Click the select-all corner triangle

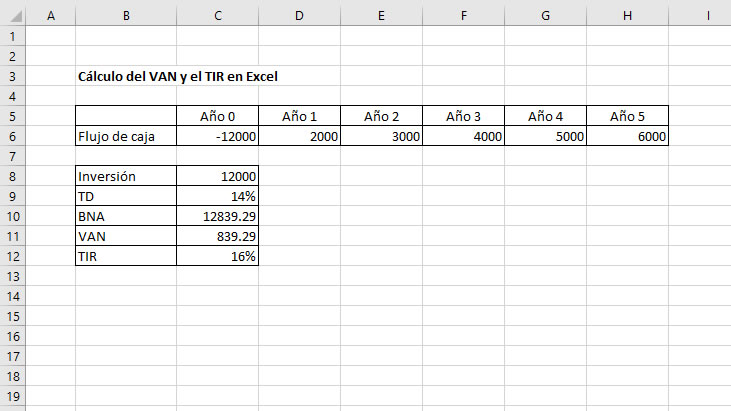[12, 15]
